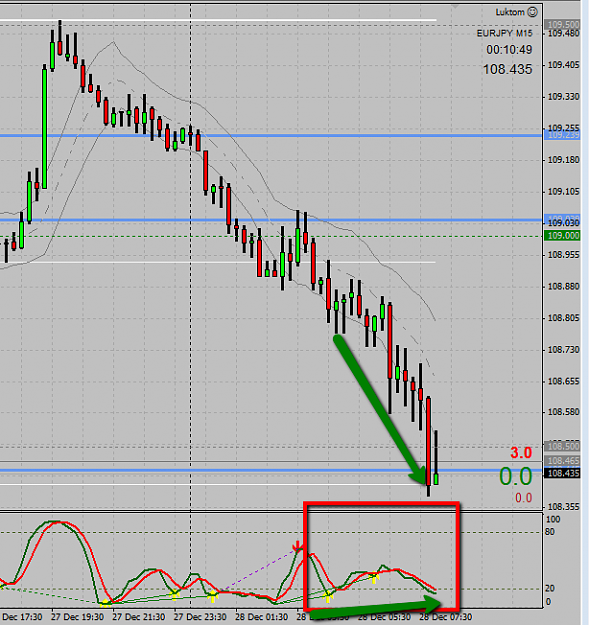Click the large green 0.0 value
The image size is (589, 625).
pos(516,476)
